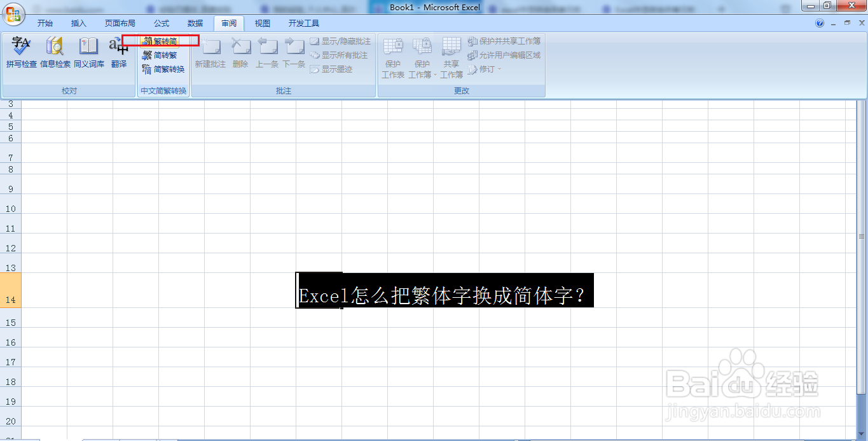The image size is (868, 441).
Task: Select row header 17
Action: pos(11,358)
